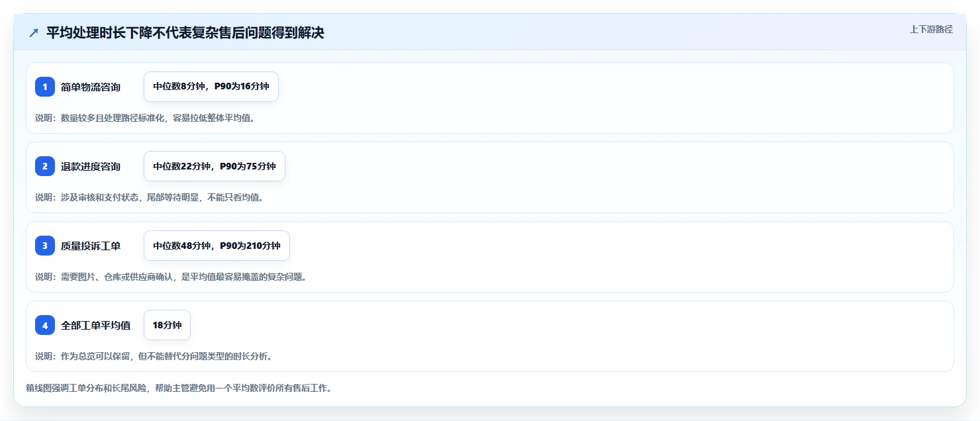Click the footer text starting 箱线图强调工单分布
The image size is (980, 421).
point(179,389)
